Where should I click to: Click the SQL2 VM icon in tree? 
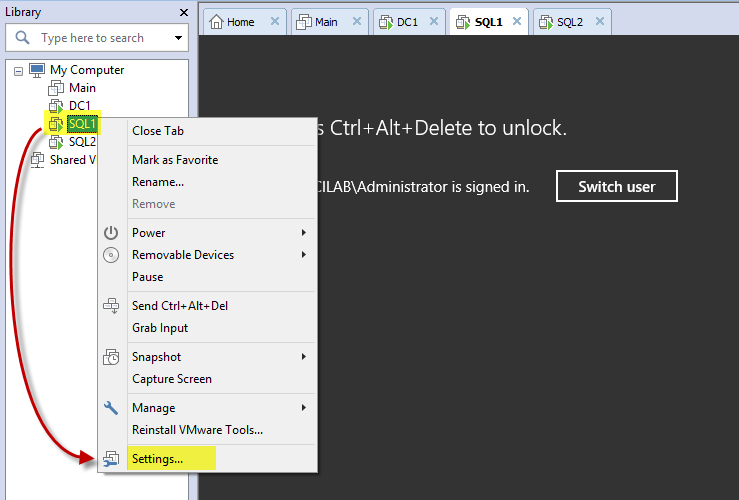[56, 142]
